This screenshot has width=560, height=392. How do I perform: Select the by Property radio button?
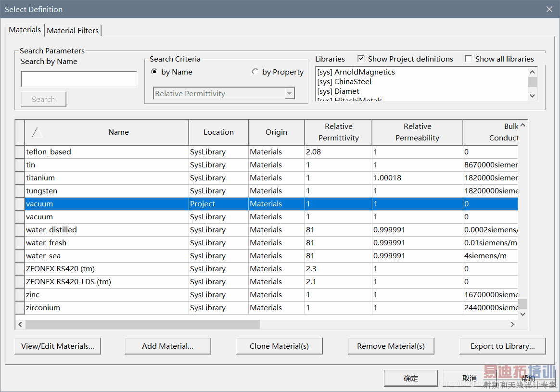pyautogui.click(x=255, y=72)
